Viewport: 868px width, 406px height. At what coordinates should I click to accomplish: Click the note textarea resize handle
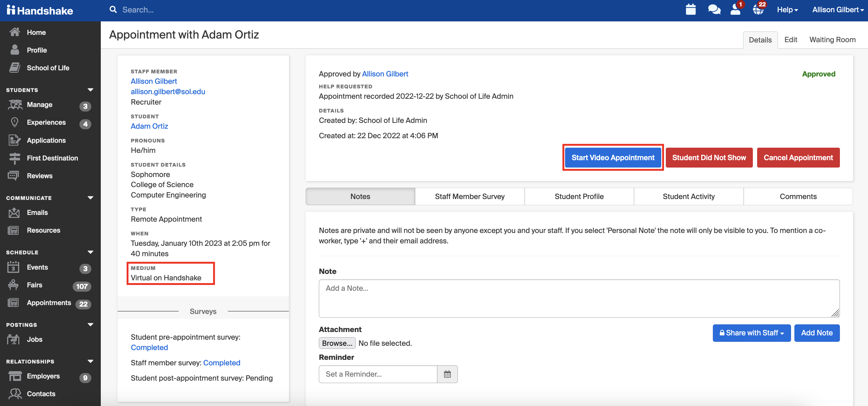[x=835, y=313]
